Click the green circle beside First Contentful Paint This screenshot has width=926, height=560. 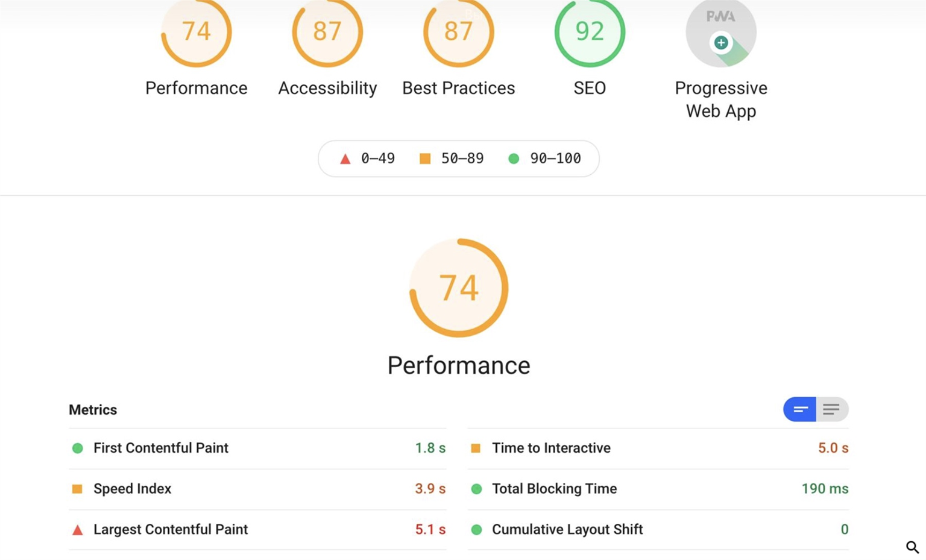[x=77, y=448]
